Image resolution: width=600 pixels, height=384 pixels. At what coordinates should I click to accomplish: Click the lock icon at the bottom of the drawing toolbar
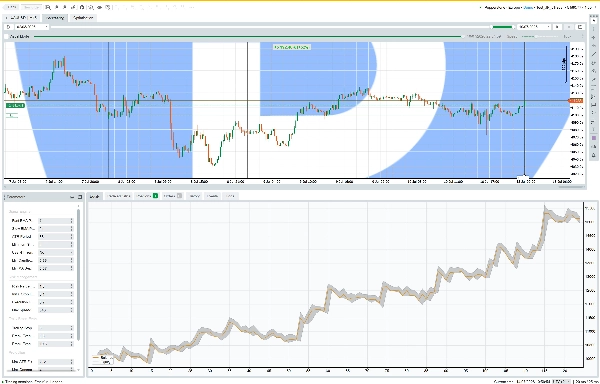[x=594, y=155]
